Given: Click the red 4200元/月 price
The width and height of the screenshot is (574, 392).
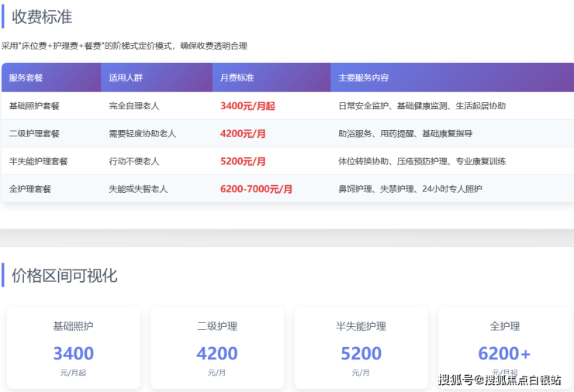Looking at the screenshot, I should coord(243,134).
